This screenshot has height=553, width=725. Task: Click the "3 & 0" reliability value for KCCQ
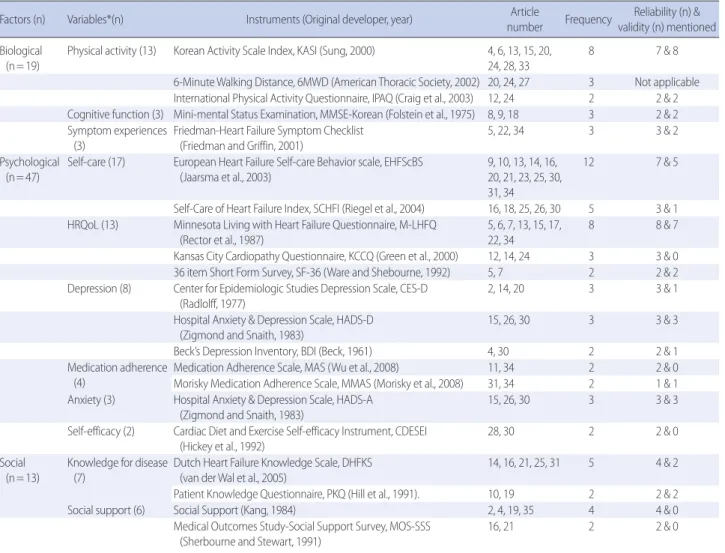667,256
